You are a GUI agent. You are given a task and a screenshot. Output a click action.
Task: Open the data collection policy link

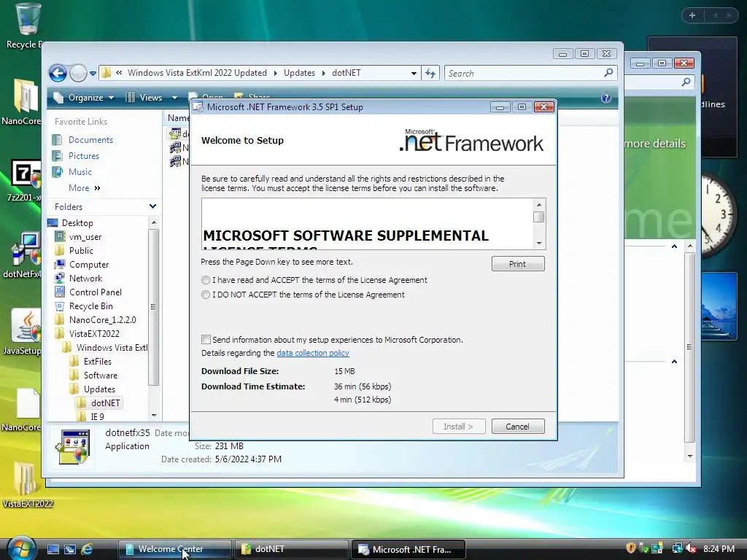point(312,353)
